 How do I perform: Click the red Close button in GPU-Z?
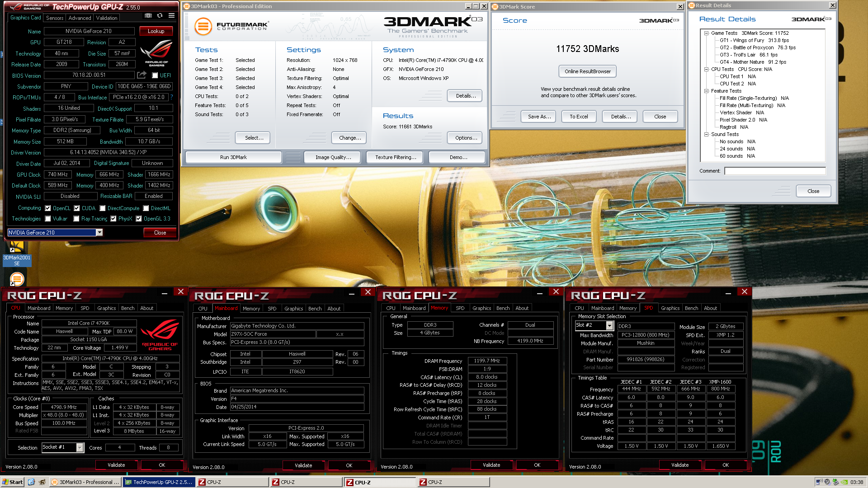(x=160, y=233)
